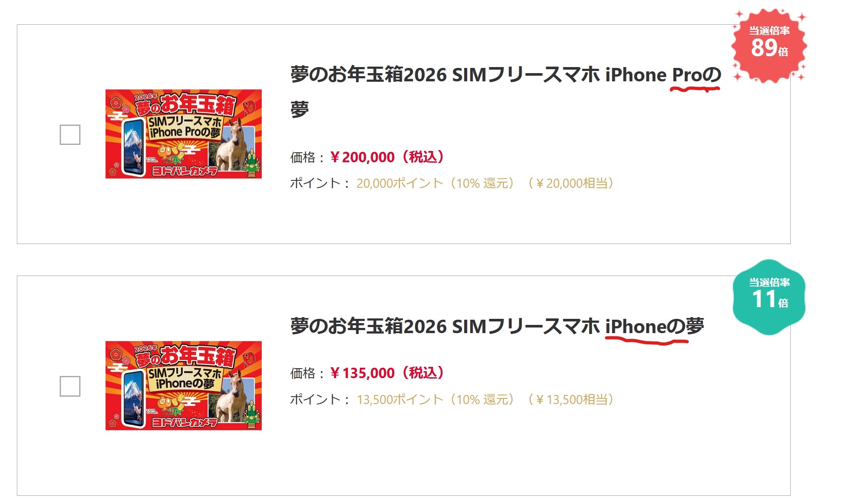Image resolution: width=850 pixels, height=504 pixels.
Task: Click the red underline beneath iPhoneの
Action: pyautogui.click(x=646, y=341)
